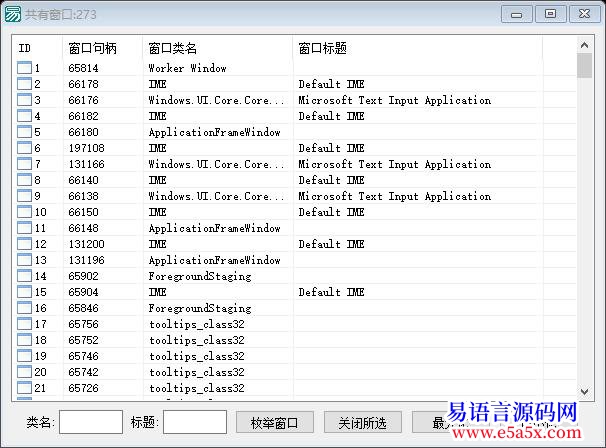Screen dimensions: 606x448
Task: Select handle 131200 cell
Action: 87,244
